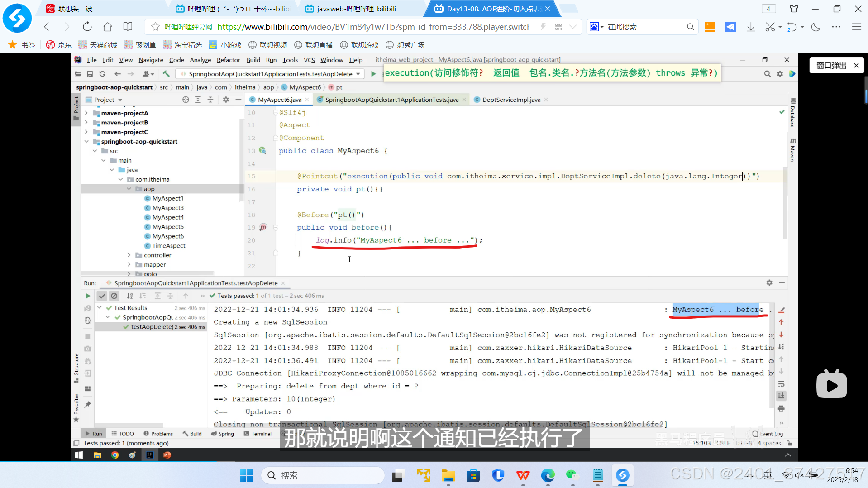Open the Terminal tool window

pos(258,434)
